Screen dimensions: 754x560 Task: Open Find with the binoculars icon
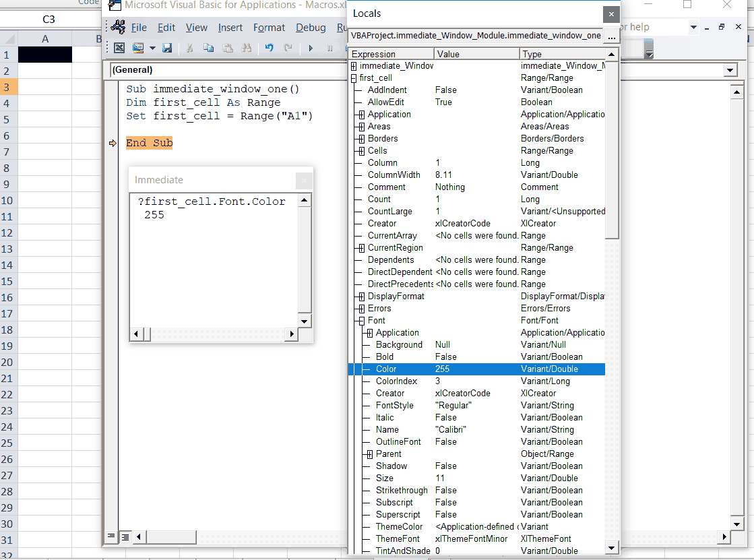click(x=247, y=47)
